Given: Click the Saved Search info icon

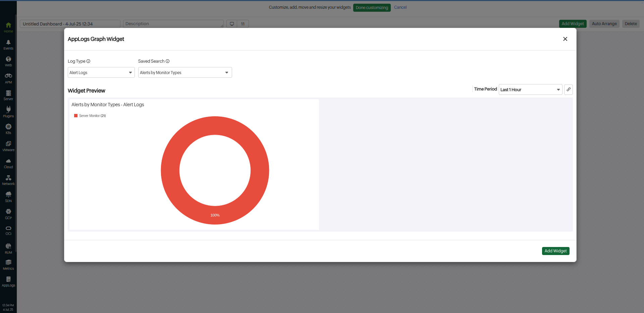Looking at the screenshot, I should tap(168, 61).
